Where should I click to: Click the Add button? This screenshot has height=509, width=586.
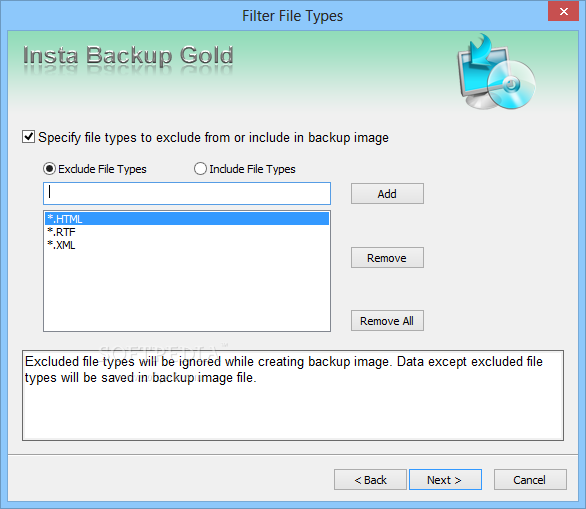(387, 194)
